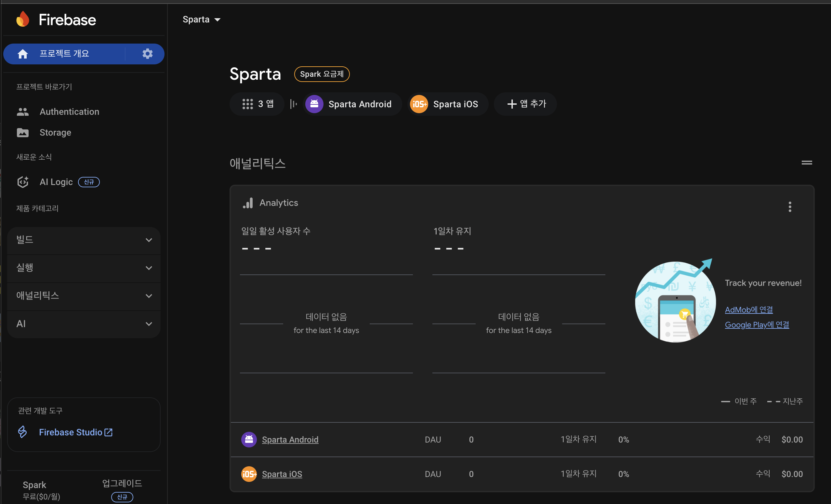831x504 pixels.
Task: Expand the AI category
Action: [x=84, y=324]
